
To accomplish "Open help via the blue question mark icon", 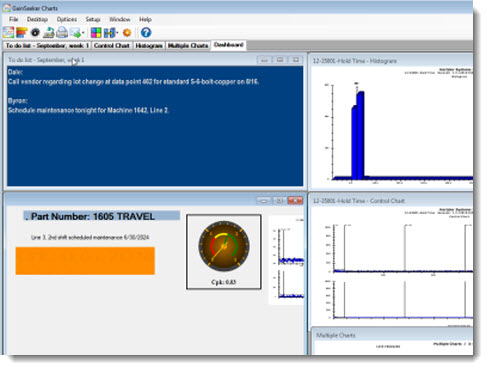I will point(146,32).
